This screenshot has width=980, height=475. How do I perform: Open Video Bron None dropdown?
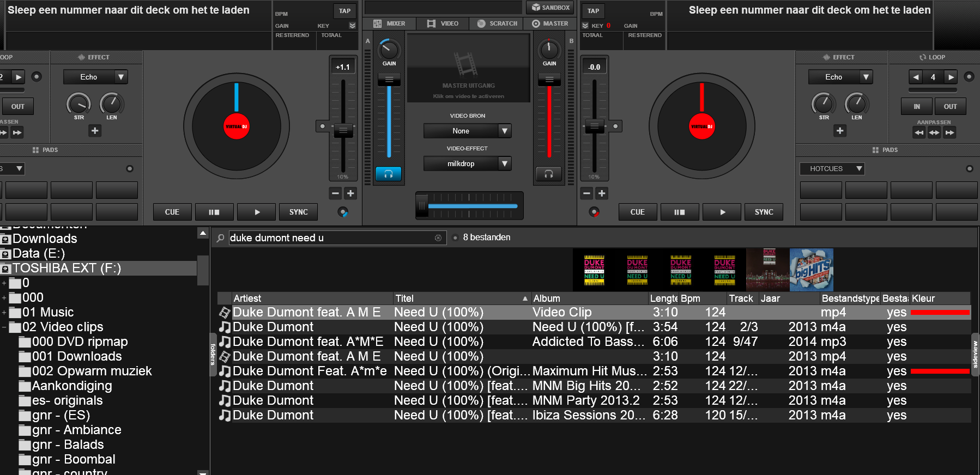click(467, 131)
